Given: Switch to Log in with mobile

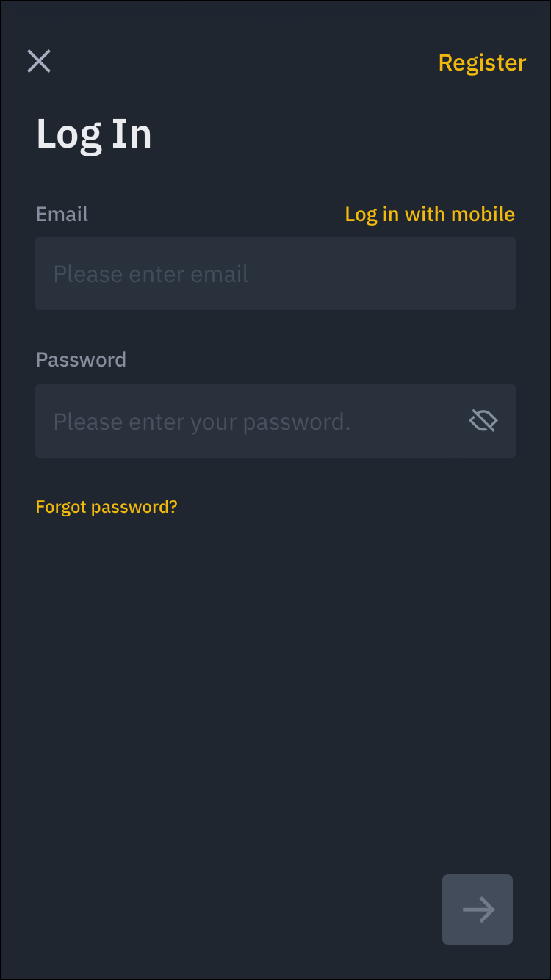Looking at the screenshot, I should point(430,215).
